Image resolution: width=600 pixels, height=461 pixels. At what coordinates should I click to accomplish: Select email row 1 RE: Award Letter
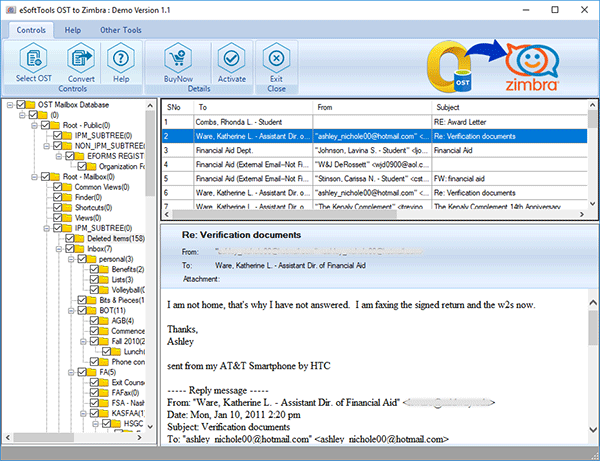(375, 122)
